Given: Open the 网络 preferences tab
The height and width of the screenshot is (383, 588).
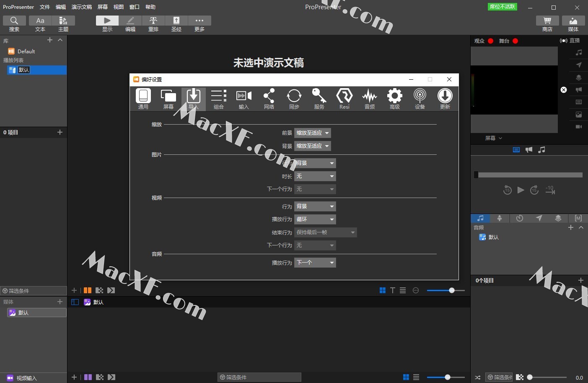Looking at the screenshot, I should point(269,99).
